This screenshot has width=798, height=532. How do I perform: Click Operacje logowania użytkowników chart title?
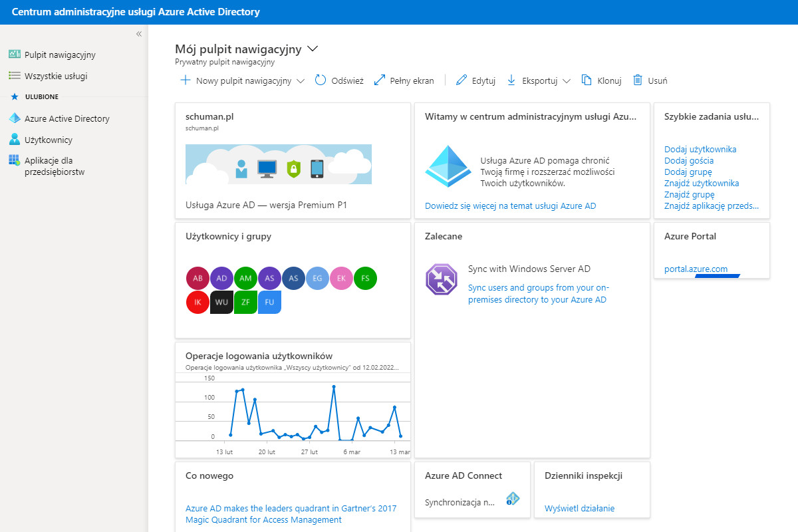(259, 356)
